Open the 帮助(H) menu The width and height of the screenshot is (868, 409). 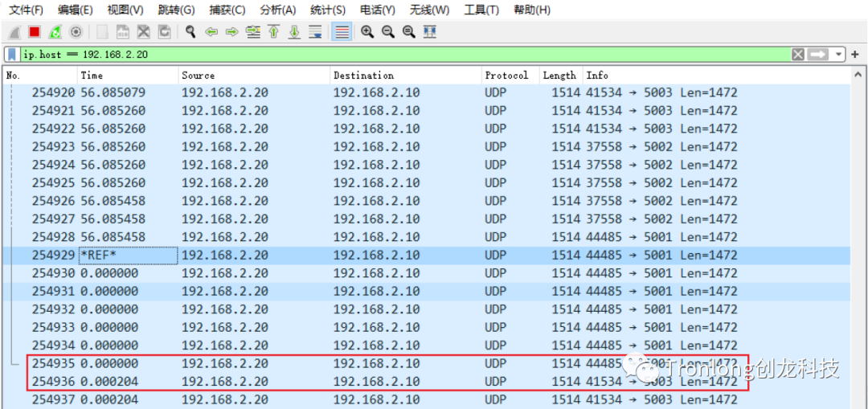[x=531, y=10]
